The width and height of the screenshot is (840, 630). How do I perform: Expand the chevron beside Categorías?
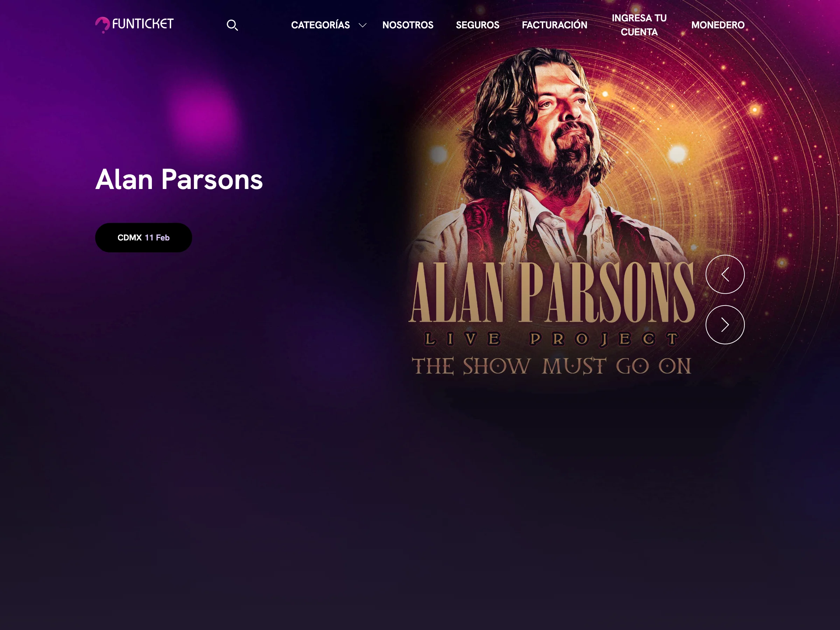pos(363,25)
